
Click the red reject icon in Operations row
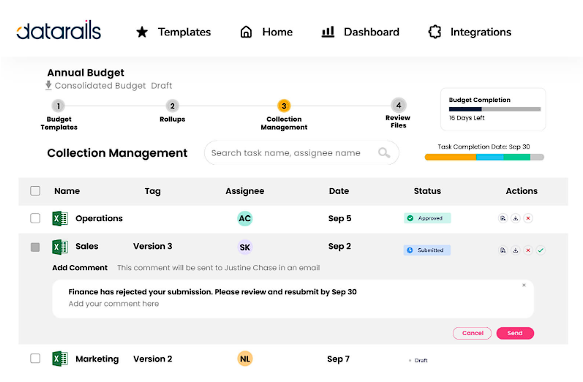[528, 218]
